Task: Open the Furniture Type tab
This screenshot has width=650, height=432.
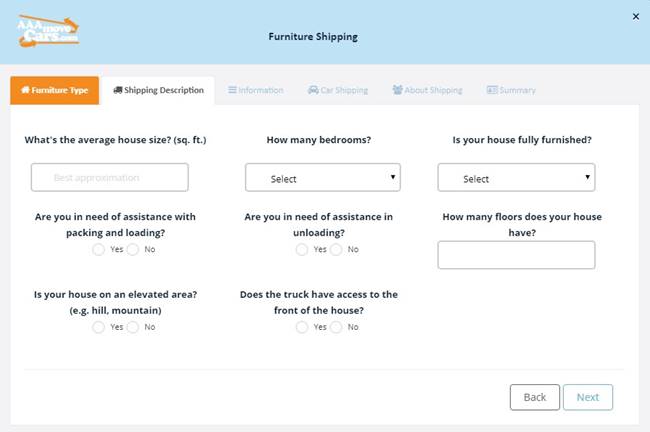Action: tap(55, 90)
